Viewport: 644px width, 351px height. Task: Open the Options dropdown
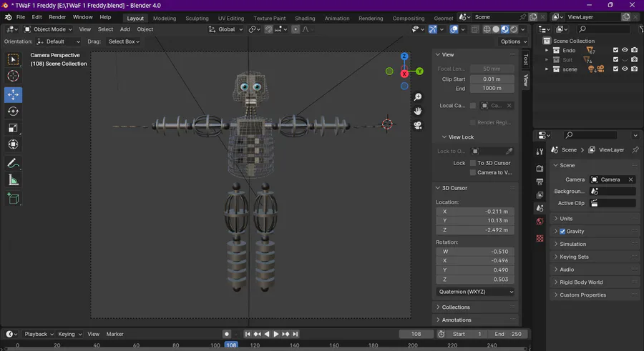tap(513, 41)
